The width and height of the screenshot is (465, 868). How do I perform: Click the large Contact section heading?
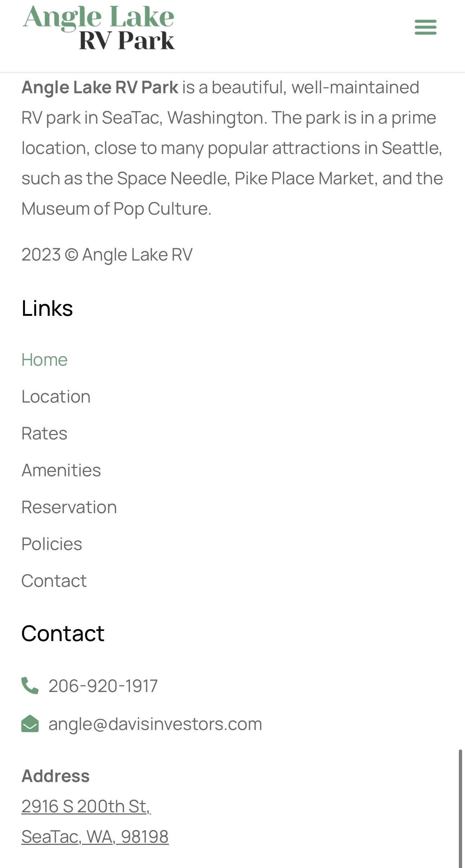coord(63,633)
